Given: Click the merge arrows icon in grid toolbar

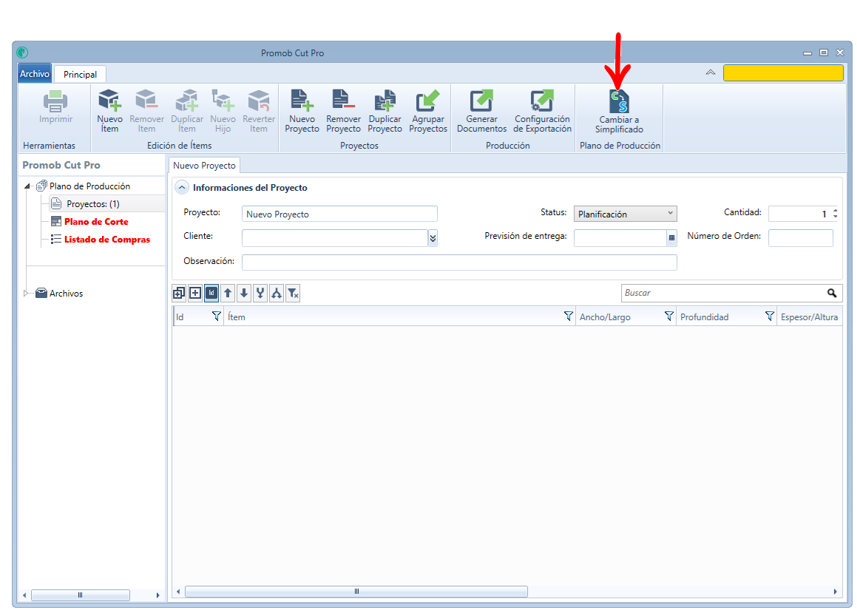Looking at the screenshot, I should click(261, 294).
